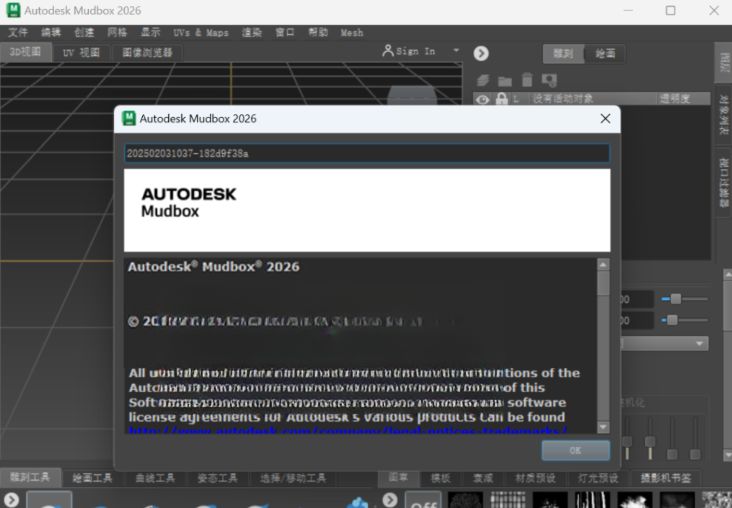Open the 灯光预设 tab
732x508 pixels.
pyautogui.click(x=598, y=478)
